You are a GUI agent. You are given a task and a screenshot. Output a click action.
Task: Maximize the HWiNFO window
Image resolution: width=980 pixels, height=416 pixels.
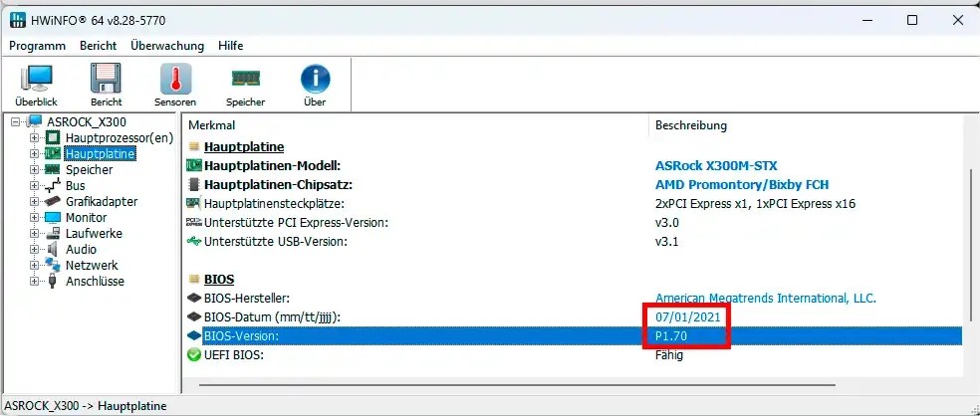click(912, 20)
